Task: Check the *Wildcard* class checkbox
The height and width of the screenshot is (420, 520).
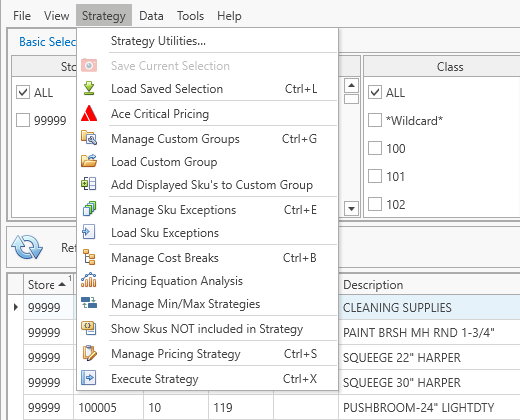Action: pos(375,120)
